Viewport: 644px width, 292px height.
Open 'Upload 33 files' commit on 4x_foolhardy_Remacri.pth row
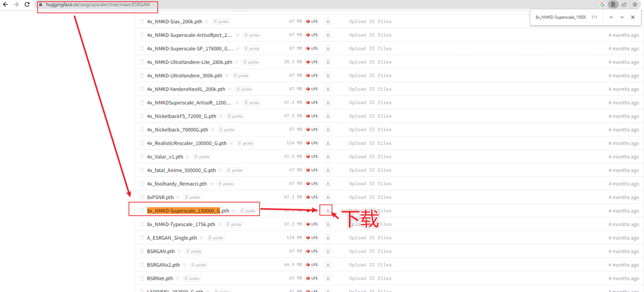(x=370, y=184)
